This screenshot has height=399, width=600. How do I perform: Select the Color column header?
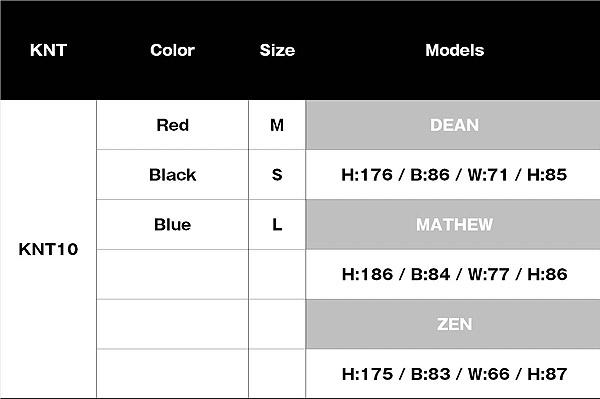[x=172, y=50]
